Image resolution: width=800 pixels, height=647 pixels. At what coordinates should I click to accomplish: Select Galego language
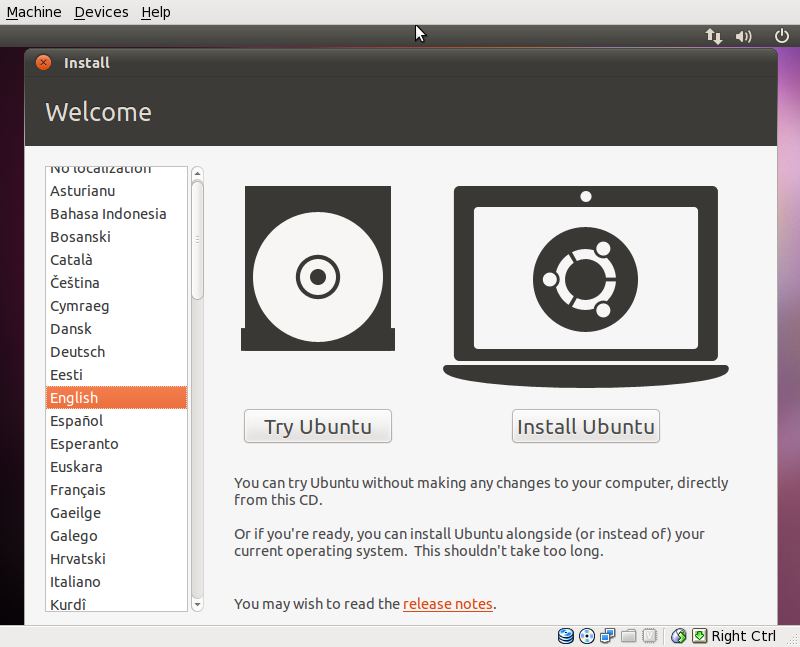point(116,535)
